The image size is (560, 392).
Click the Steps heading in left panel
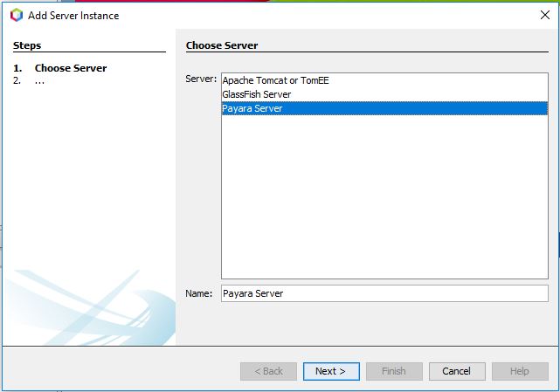[27, 45]
